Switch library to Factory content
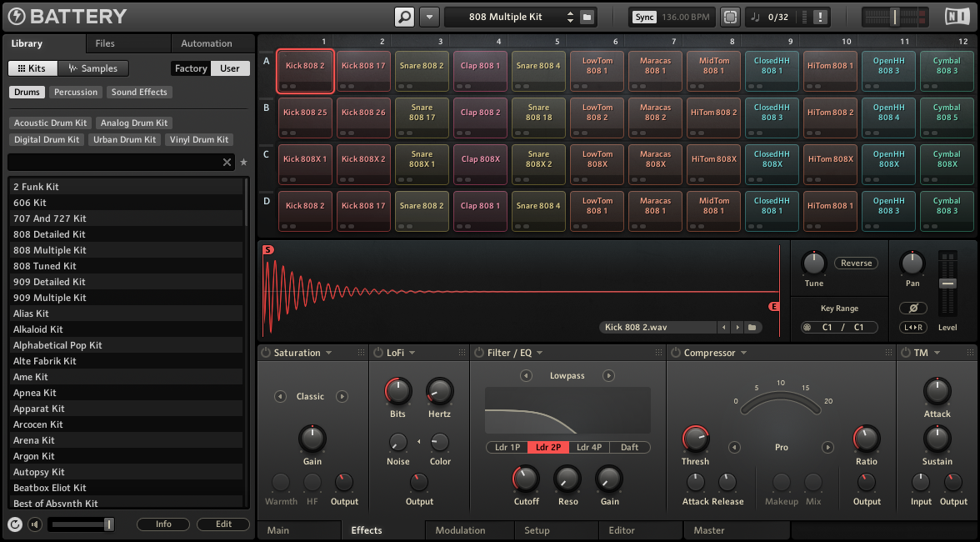Viewport: 980px width, 542px height. pyautogui.click(x=191, y=68)
